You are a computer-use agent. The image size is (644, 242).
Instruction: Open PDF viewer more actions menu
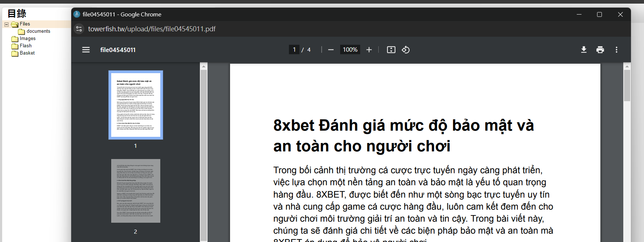[x=616, y=50]
